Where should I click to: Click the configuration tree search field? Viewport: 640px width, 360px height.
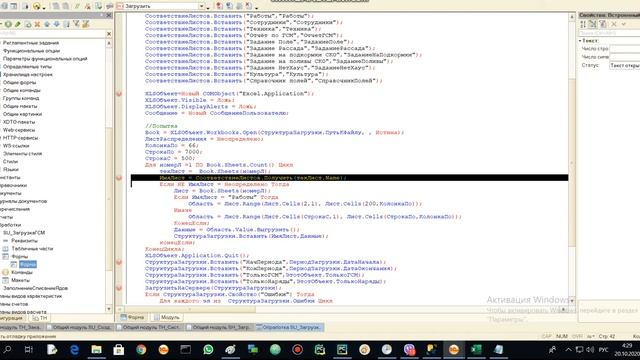point(52,34)
